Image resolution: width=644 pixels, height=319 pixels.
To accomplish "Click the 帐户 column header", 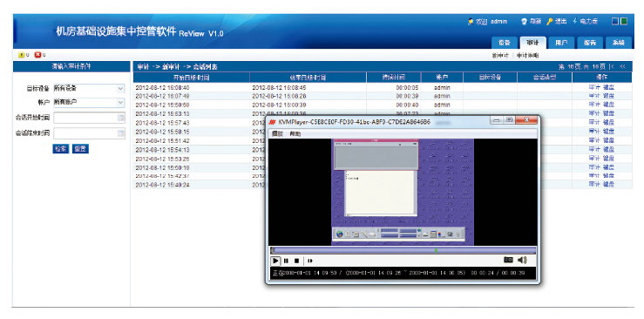I will pyautogui.click(x=442, y=78).
